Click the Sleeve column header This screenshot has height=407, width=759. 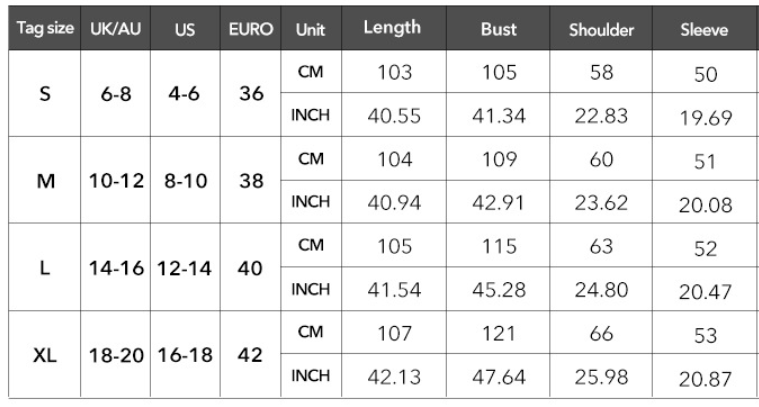pos(704,29)
